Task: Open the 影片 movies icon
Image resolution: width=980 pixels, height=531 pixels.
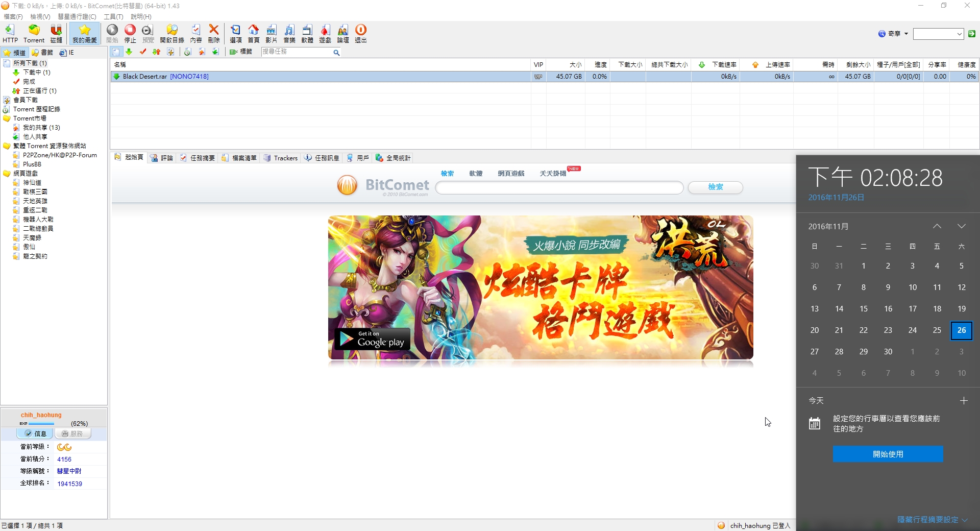Action: (271, 34)
